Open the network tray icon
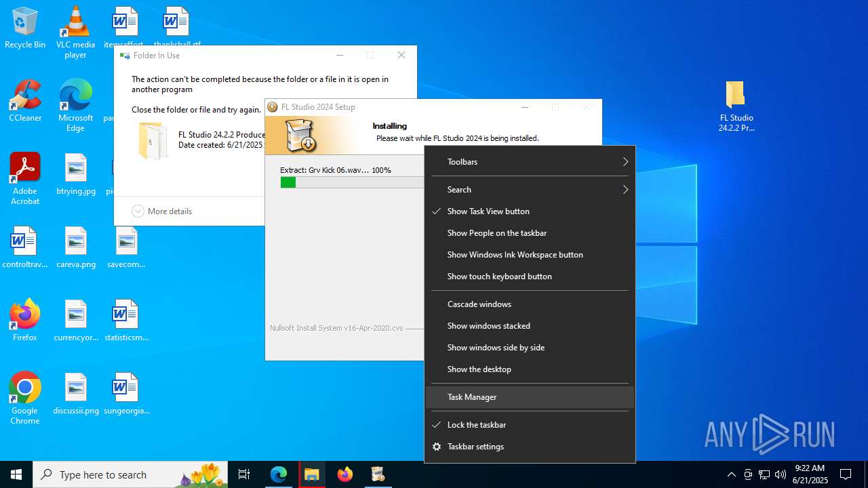The width and height of the screenshot is (868, 488). 764,474
